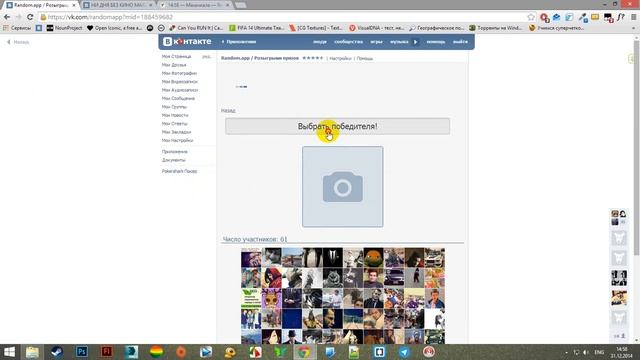Open the Windows Start button
The height and width of the screenshot is (360, 640).
(9, 352)
